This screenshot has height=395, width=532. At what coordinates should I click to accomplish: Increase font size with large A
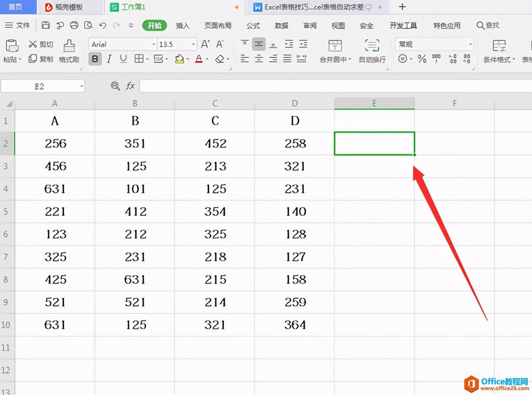point(205,44)
